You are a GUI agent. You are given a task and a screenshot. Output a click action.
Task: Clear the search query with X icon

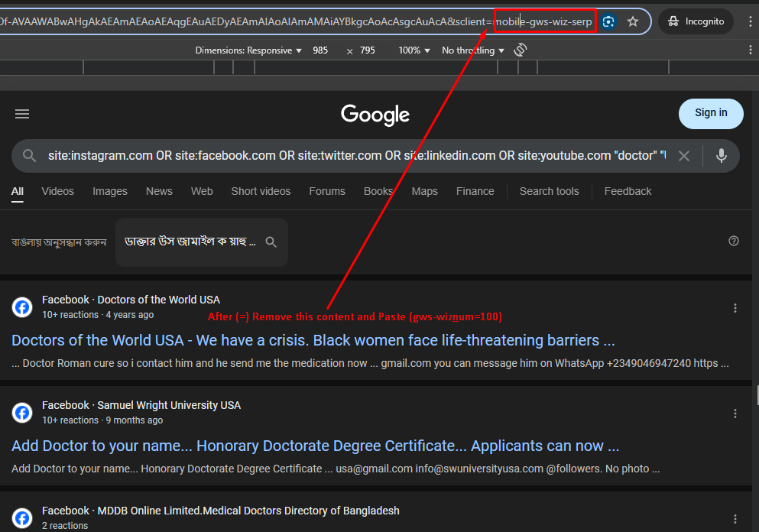[684, 156]
